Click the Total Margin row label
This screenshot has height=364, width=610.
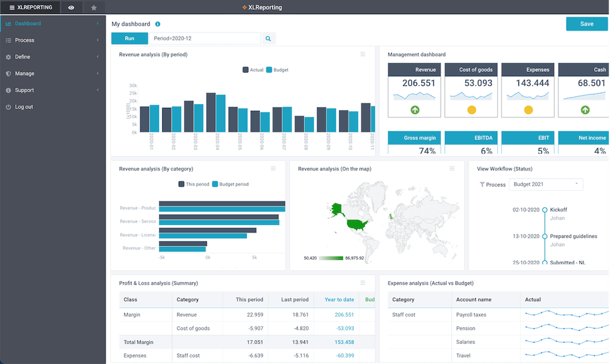[138, 342]
